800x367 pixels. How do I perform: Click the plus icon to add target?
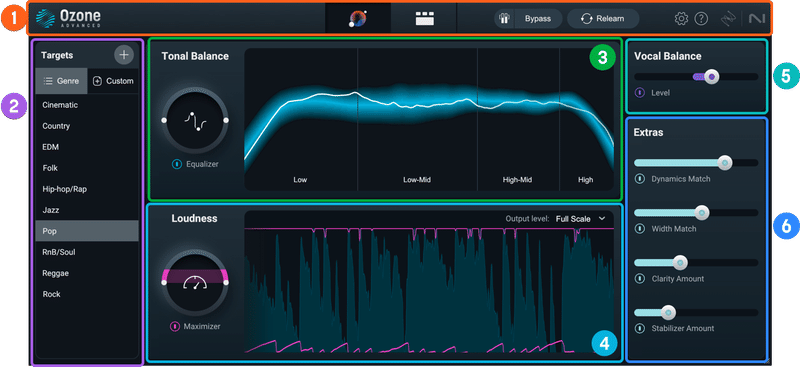click(x=123, y=55)
